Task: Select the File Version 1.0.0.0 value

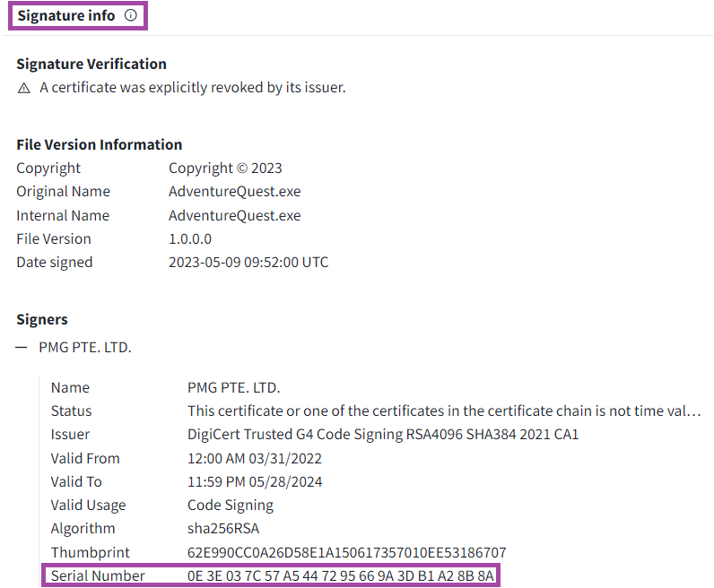Action: pos(190,238)
